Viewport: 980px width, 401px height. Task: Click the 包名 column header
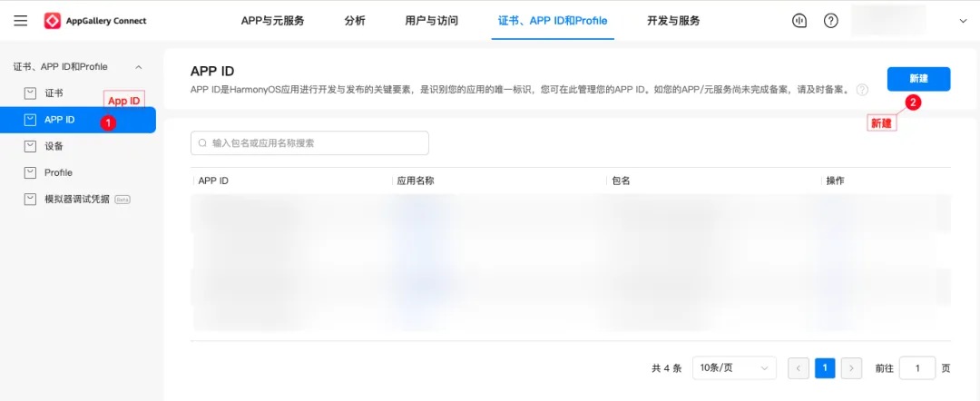click(621, 181)
